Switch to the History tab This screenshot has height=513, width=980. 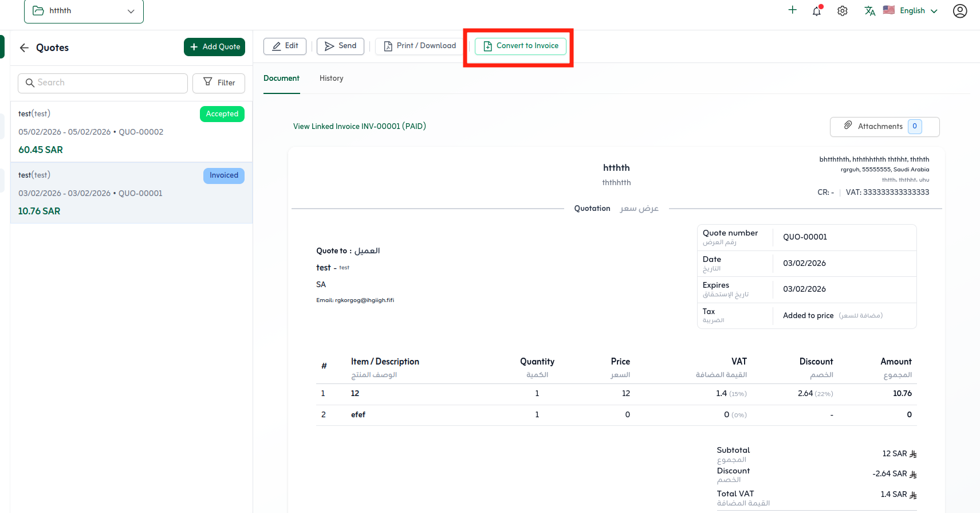[x=332, y=79]
